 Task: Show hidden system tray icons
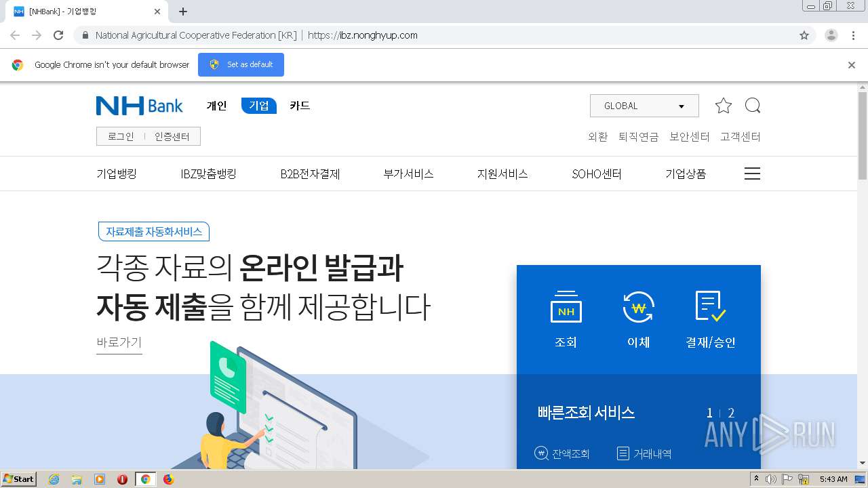pyautogui.click(x=756, y=479)
